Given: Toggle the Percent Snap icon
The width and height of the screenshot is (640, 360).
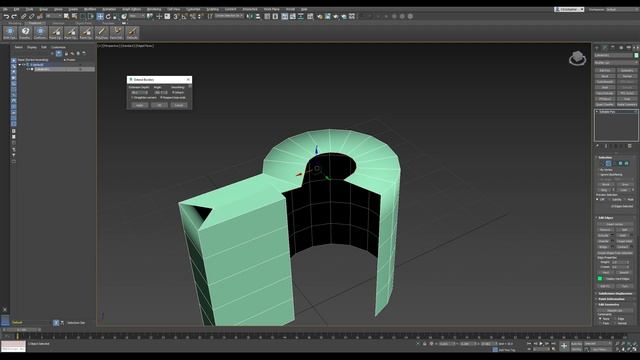Looking at the screenshot, I should (x=192, y=16).
